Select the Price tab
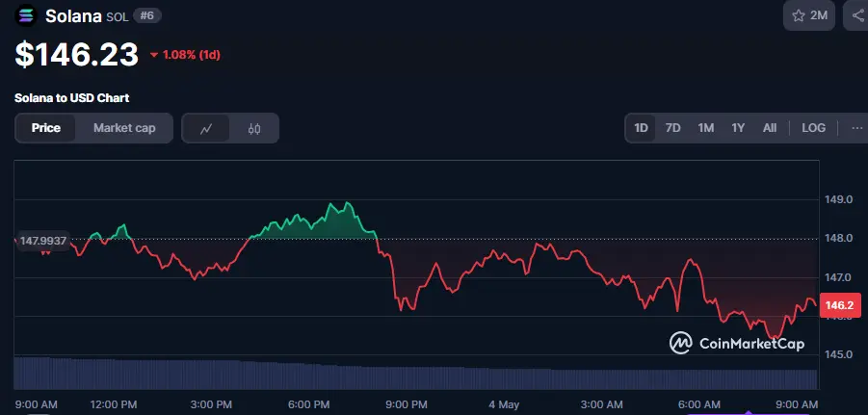 tap(45, 128)
